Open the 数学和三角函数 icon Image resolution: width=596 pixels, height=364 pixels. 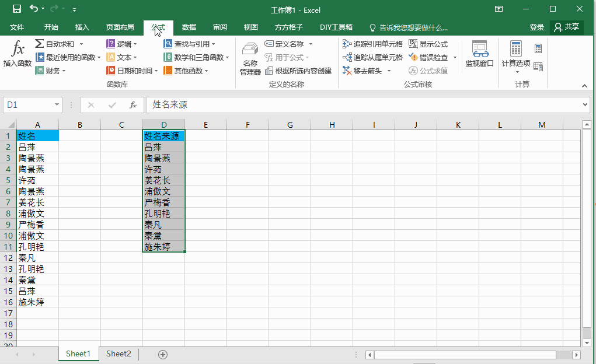tap(168, 57)
